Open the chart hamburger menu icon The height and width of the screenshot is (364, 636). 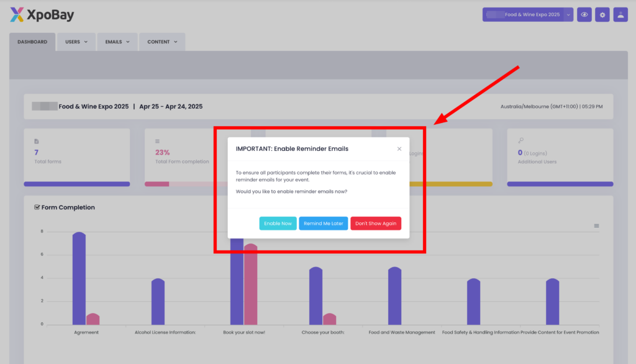[596, 225]
